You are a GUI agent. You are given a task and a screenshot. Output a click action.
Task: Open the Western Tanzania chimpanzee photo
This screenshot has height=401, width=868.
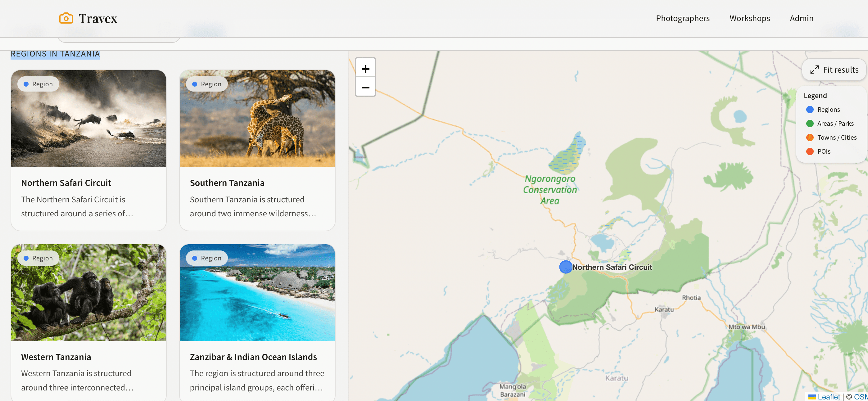coord(88,292)
